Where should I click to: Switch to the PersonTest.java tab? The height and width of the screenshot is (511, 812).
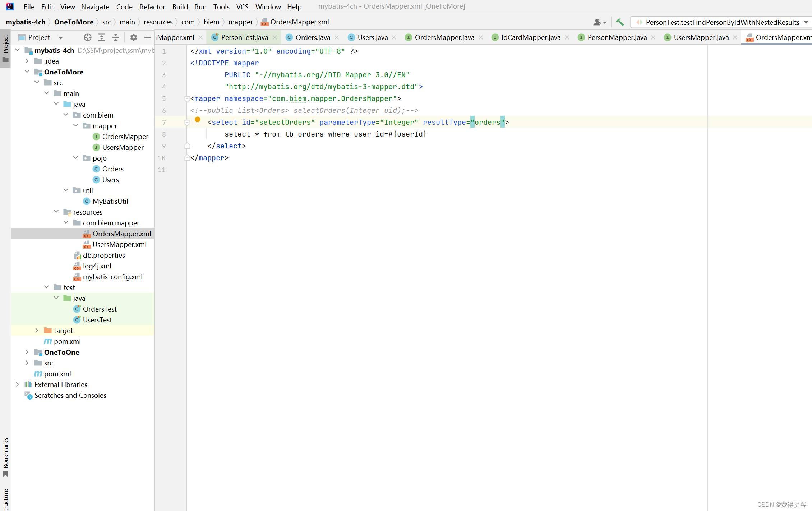244,37
